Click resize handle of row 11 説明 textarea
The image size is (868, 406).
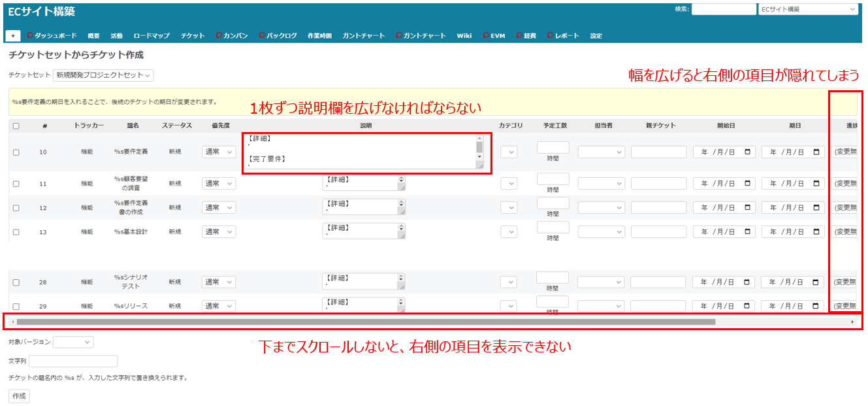coord(402,188)
